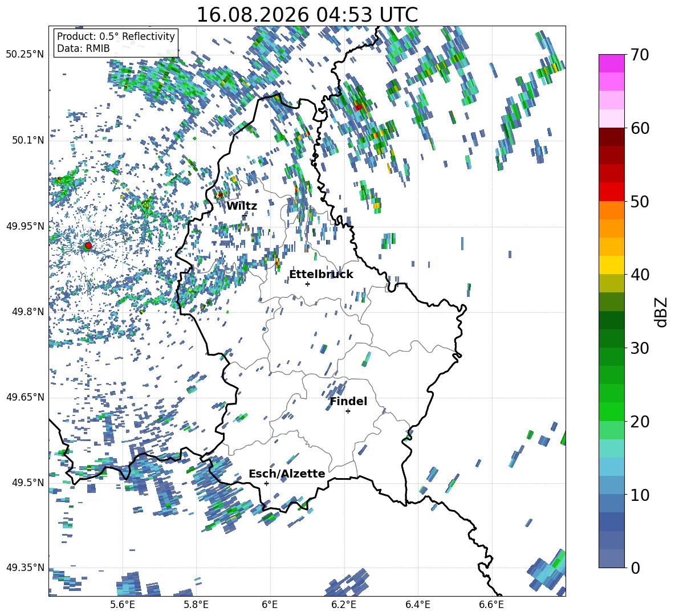Select the Ettelbruck city label
This screenshot has height=616, width=675.
tap(321, 275)
